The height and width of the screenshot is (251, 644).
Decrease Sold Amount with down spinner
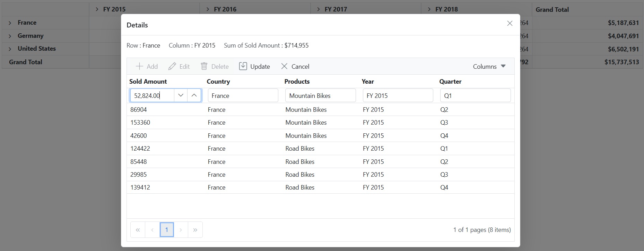tap(181, 95)
